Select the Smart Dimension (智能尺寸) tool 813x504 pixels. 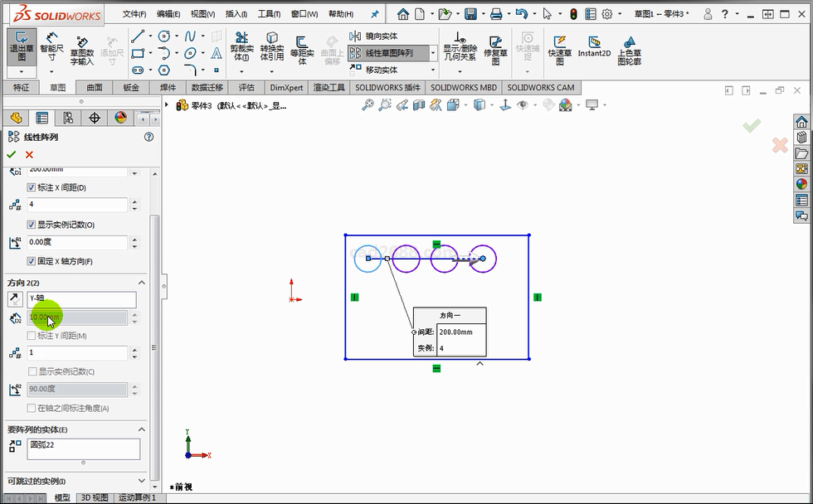(x=51, y=48)
